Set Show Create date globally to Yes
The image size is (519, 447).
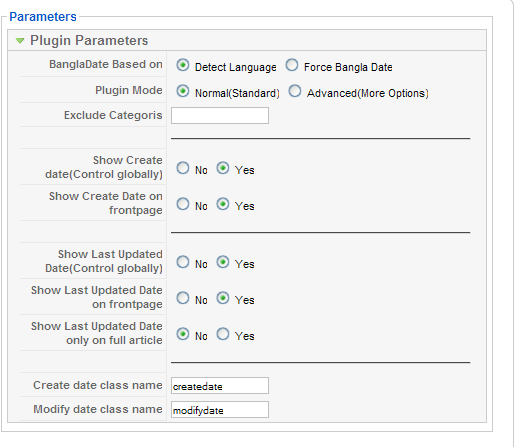223,168
